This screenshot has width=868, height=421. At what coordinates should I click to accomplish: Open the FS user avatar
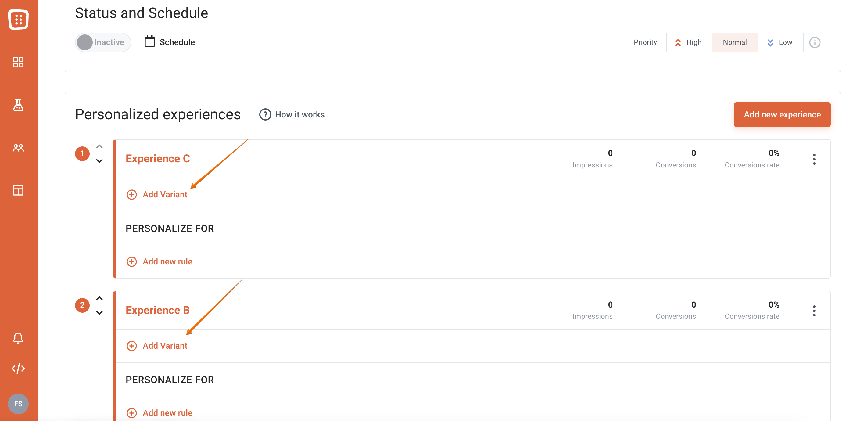[18, 404]
